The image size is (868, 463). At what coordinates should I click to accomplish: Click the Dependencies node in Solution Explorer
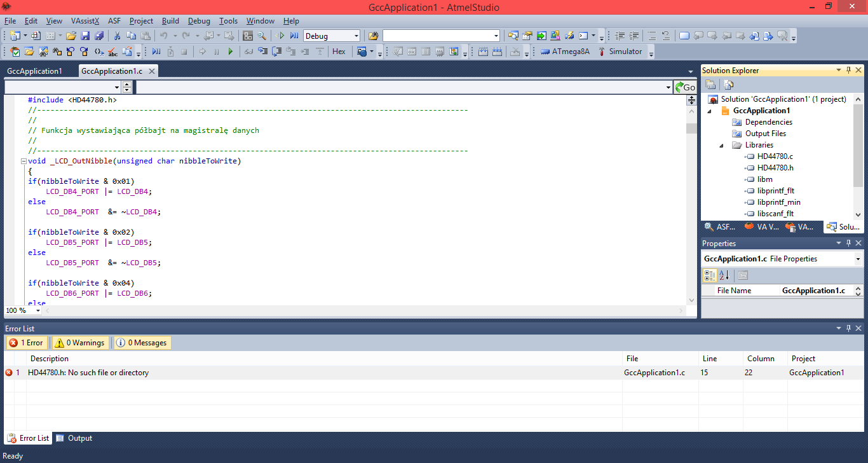click(769, 122)
